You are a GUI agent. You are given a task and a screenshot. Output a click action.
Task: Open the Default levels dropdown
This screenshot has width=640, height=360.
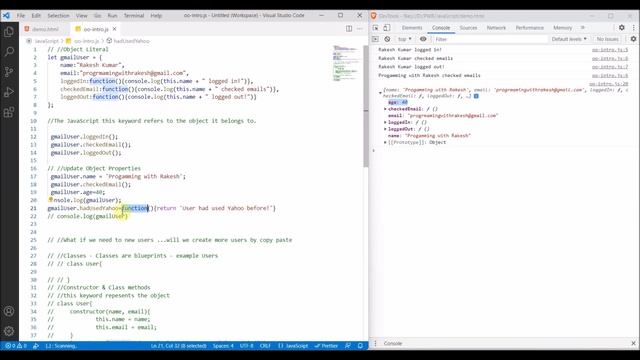click(569, 39)
